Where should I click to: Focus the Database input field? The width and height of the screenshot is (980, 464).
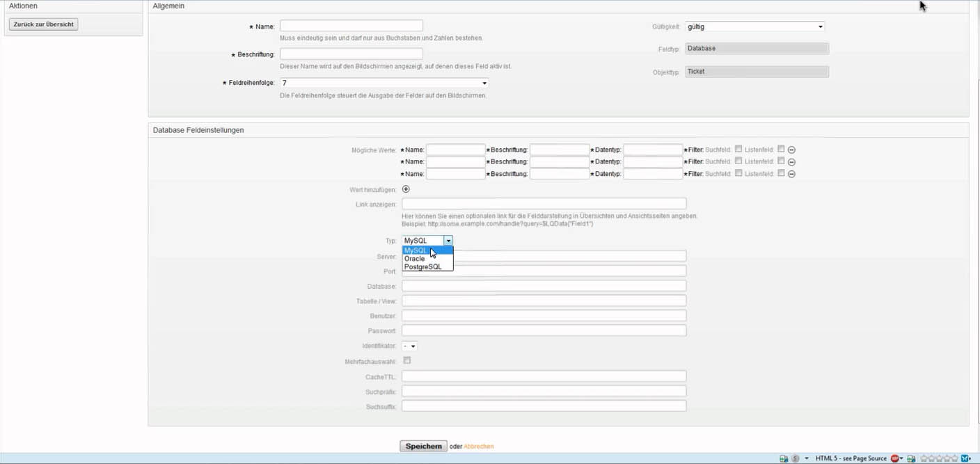point(544,286)
